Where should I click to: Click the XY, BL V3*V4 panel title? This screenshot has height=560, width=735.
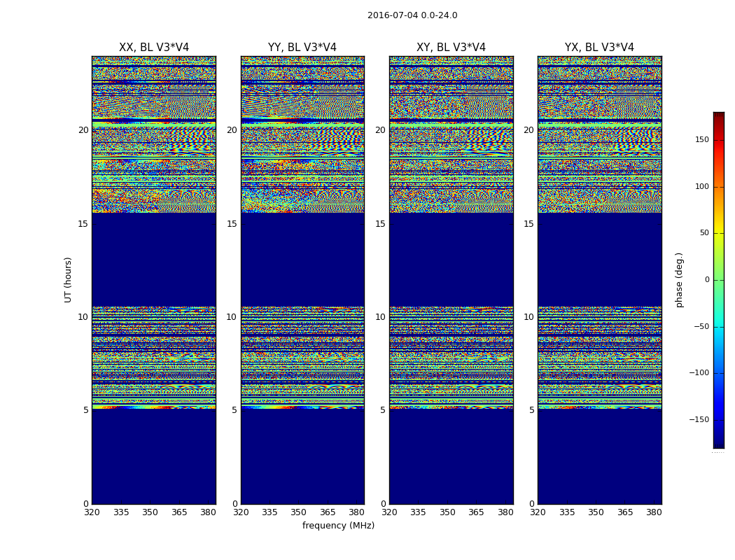[451, 48]
